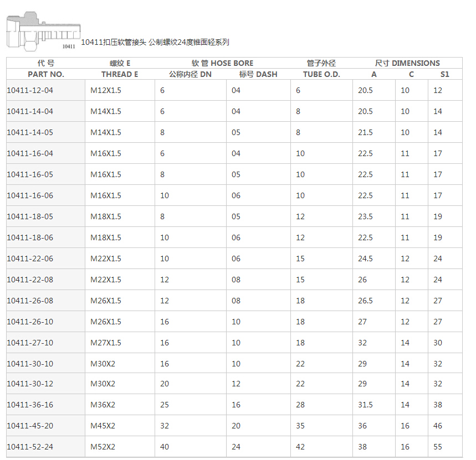Choose part number 10411-22-08
Screen dimensions: 476x460
(30, 280)
